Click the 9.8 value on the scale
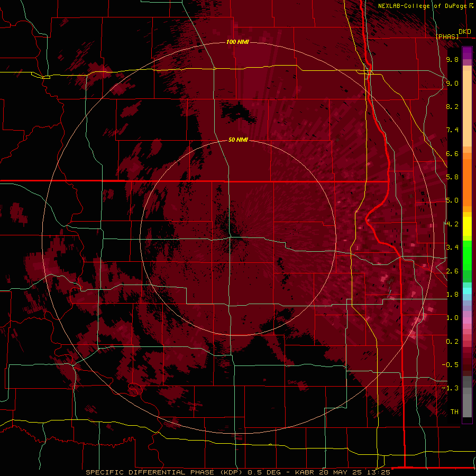476x476 pixels. pyautogui.click(x=452, y=59)
